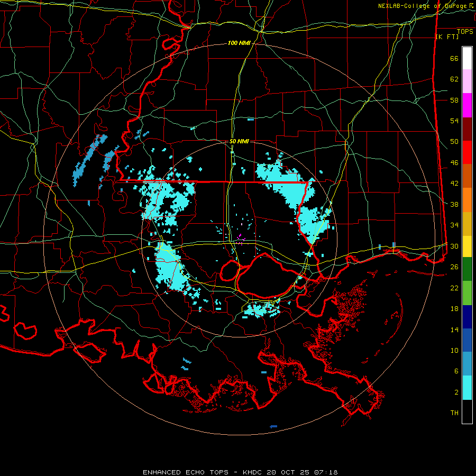This screenshot has height=476, width=476.
Task: Click the dark red swatch between the 50 and 54 kft labels
Action: point(467,129)
